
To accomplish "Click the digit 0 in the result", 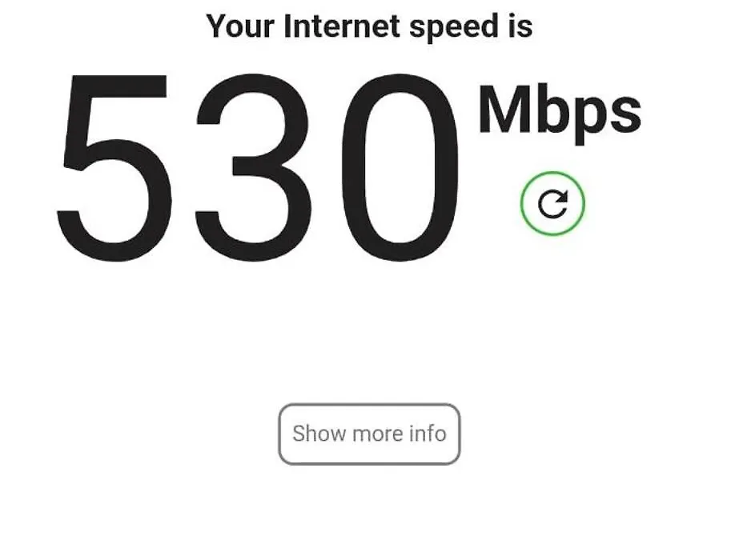I will pyautogui.click(x=400, y=168).
